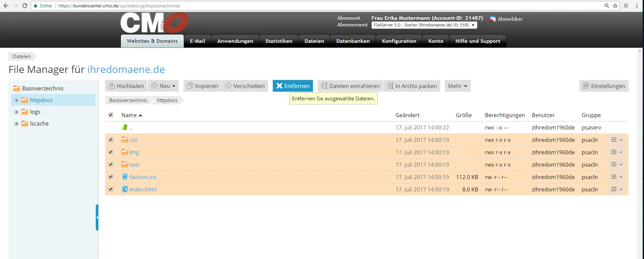The height and width of the screenshot is (259, 644).
Task: Expand the httpdocs tree node
Action: pyautogui.click(x=16, y=100)
